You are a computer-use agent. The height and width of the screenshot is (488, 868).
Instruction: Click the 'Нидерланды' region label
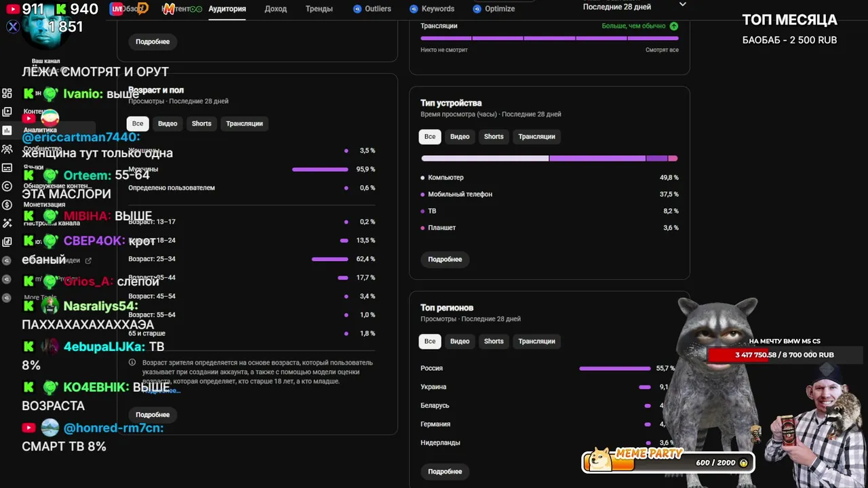tap(440, 443)
